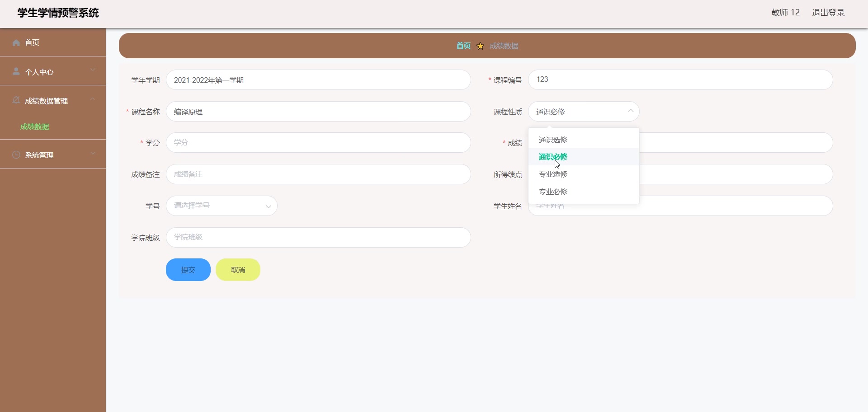
Task: Close the 课程性质 dropdown arrow
Action: [x=630, y=111]
